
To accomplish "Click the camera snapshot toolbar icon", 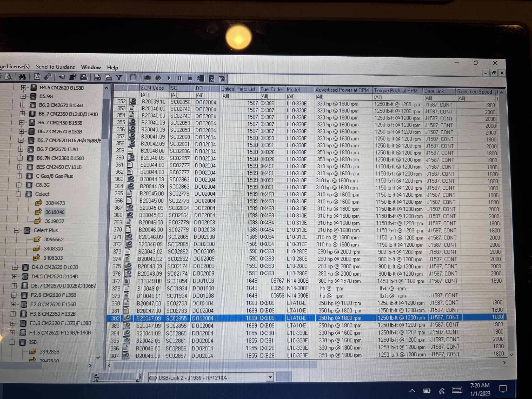I will tap(147, 78).
